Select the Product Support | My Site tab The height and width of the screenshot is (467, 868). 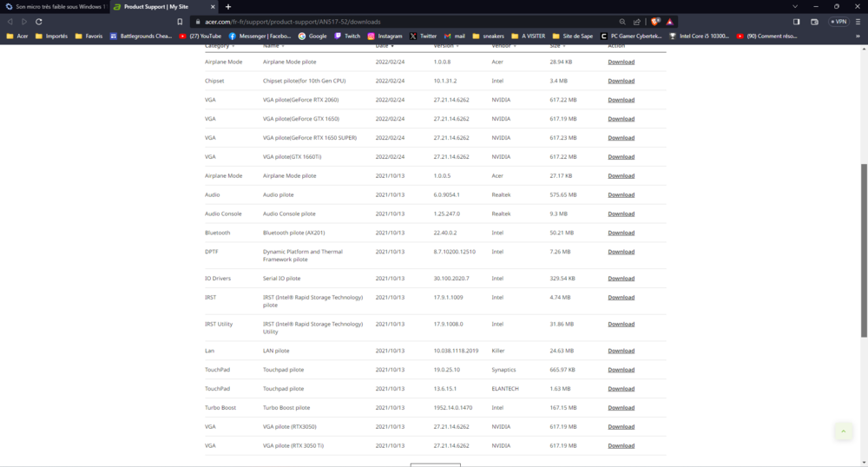click(x=164, y=7)
